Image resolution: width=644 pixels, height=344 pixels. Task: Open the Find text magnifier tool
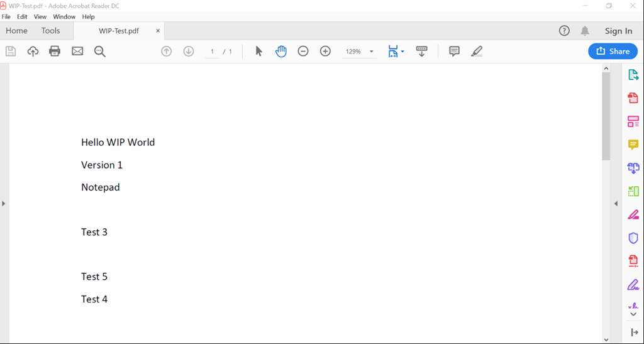[x=99, y=52]
